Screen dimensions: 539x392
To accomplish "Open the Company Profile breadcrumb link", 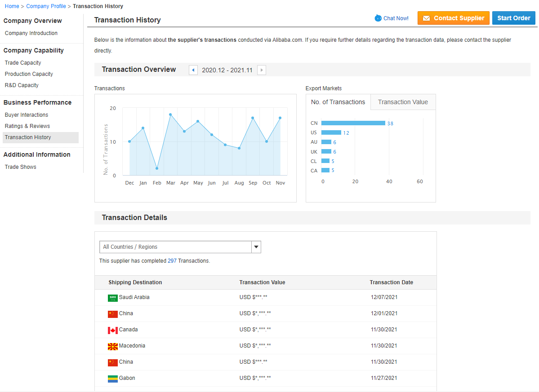I will 46,6.
